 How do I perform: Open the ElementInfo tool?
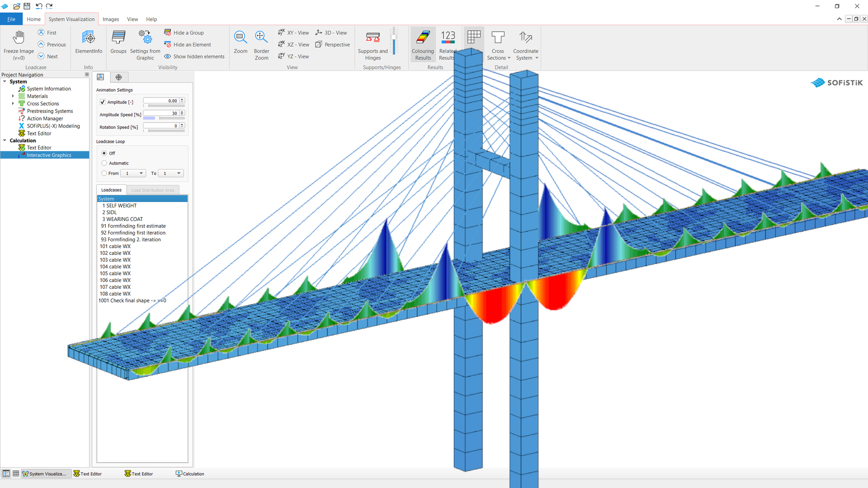[89, 38]
